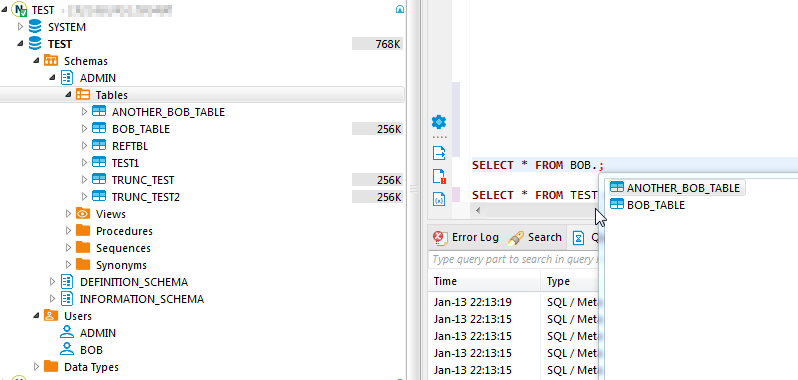Click the document with red badge icon
The height and width of the screenshot is (380, 798).
439,176
